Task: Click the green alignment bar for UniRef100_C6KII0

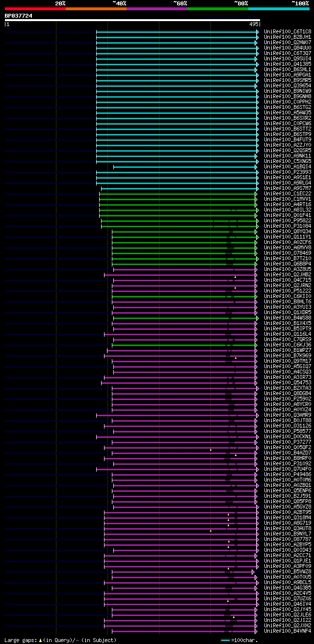Action: (x=184, y=296)
